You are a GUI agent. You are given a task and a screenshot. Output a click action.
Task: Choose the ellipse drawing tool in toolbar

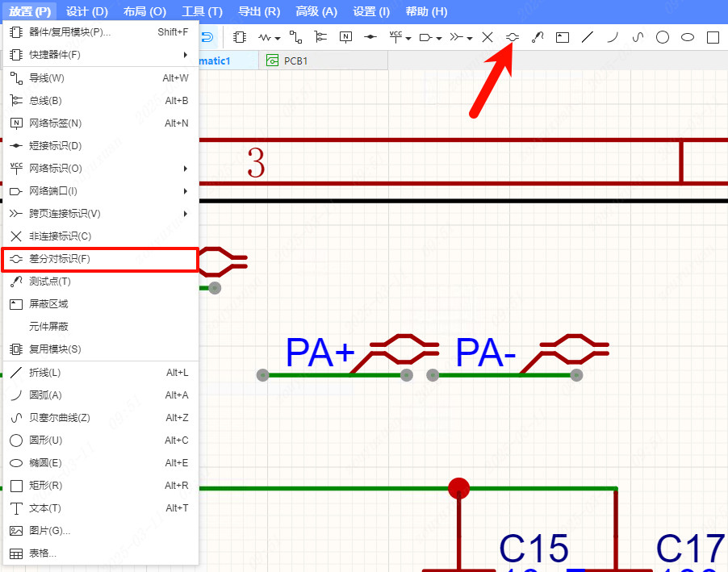click(x=688, y=37)
